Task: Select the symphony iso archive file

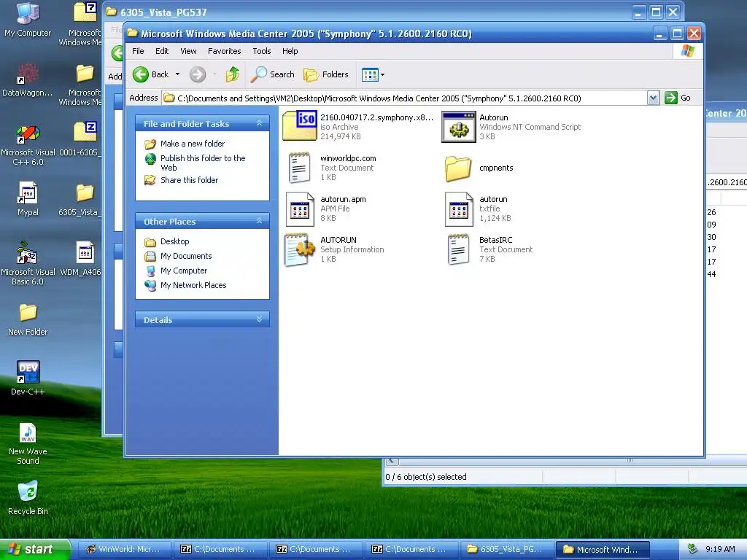Action: pos(357,126)
